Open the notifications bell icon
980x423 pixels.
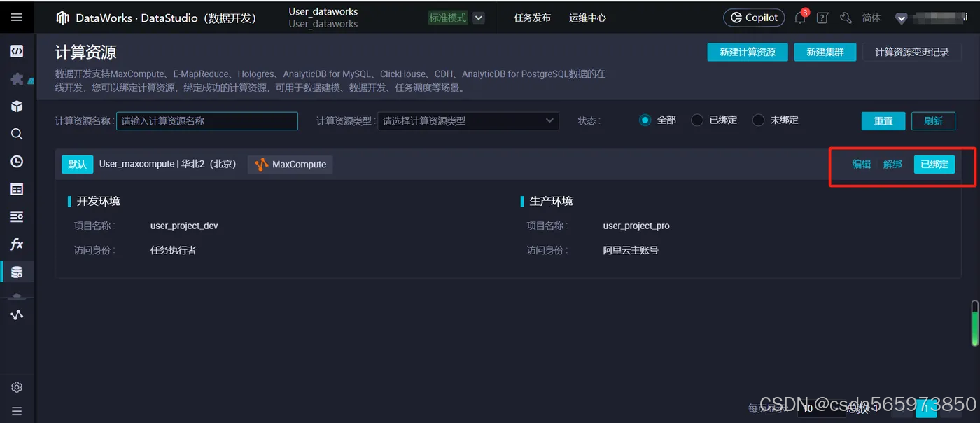(800, 18)
